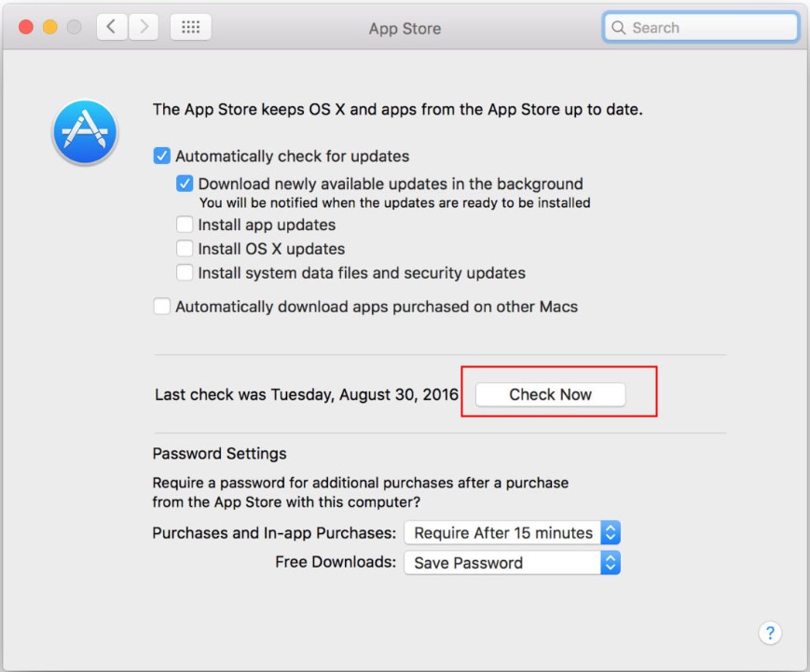Click 'Require a password for additional purchases' text
This screenshot has height=672, width=810.
pos(361,492)
